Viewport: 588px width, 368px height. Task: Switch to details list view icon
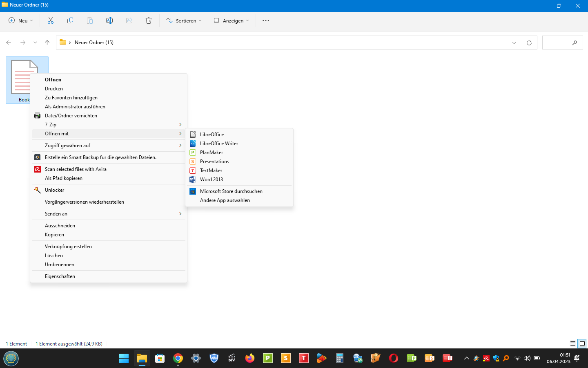pyautogui.click(x=573, y=343)
